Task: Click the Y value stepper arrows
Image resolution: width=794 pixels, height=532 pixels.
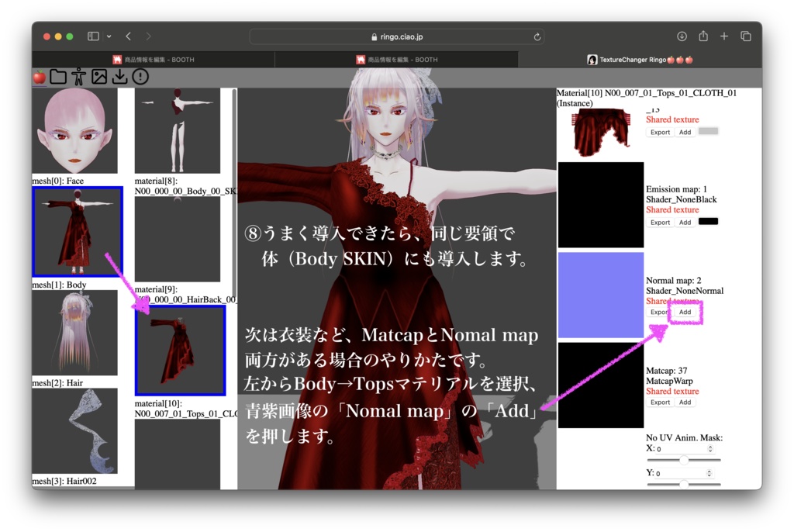Action: 709,474
